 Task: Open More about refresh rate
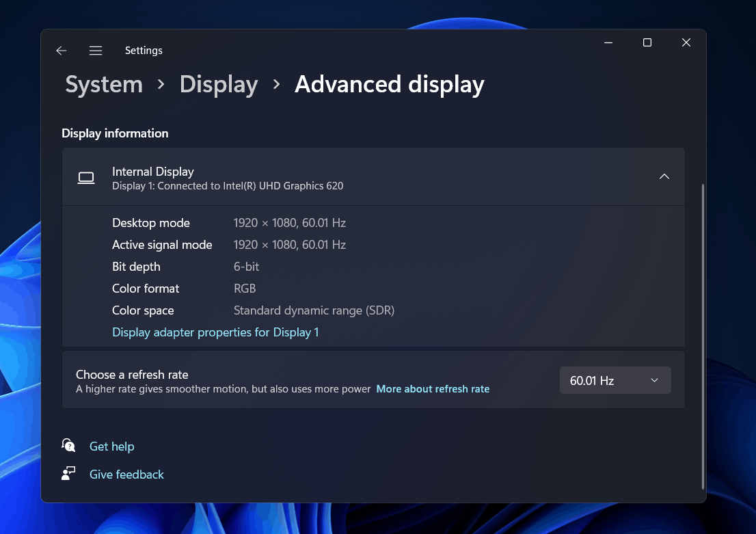[x=433, y=388]
